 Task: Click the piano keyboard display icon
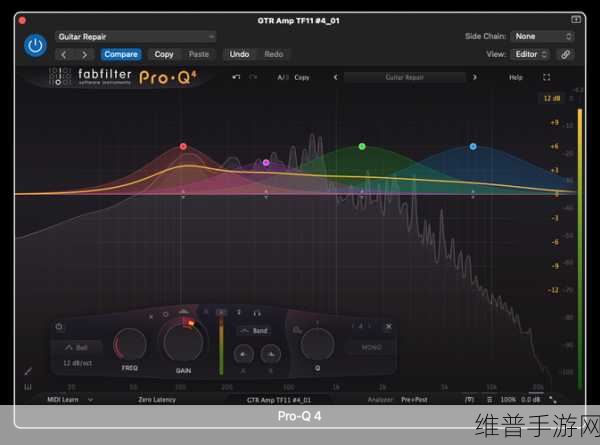pos(28,387)
